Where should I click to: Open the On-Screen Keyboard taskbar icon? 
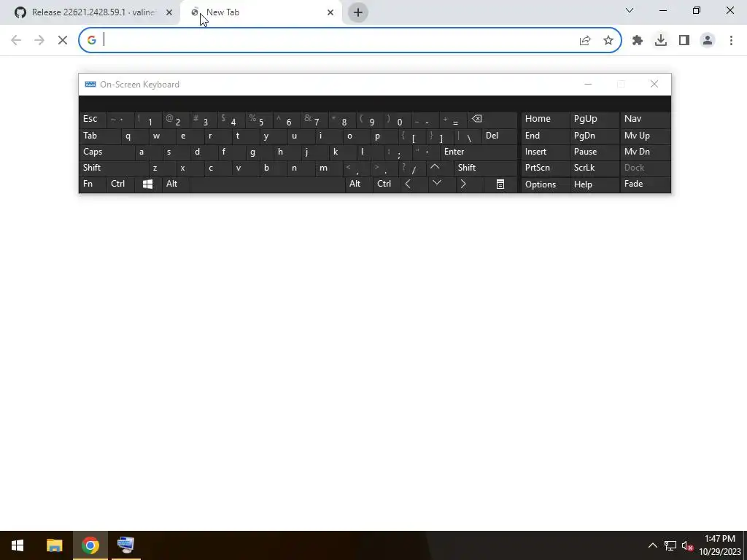click(126, 545)
